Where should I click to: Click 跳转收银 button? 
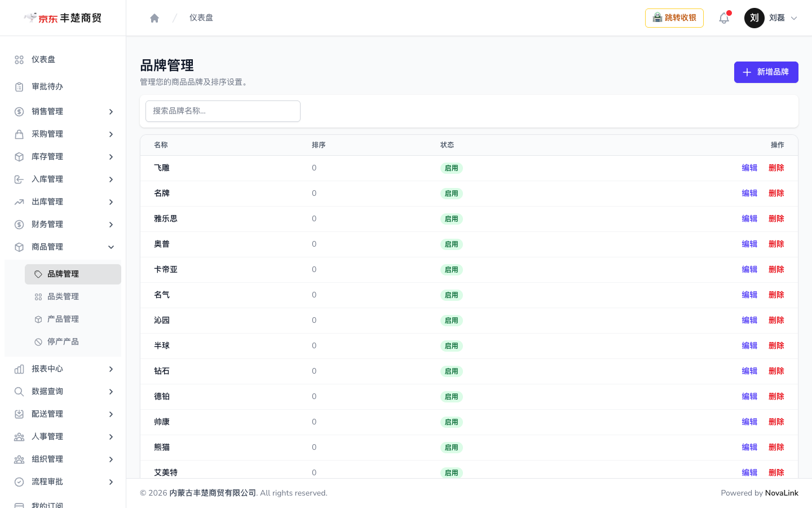pos(674,18)
